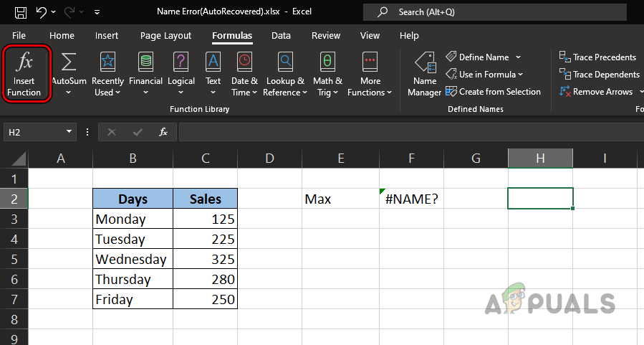
Task: Click the Undo icon
Action: (x=42, y=12)
